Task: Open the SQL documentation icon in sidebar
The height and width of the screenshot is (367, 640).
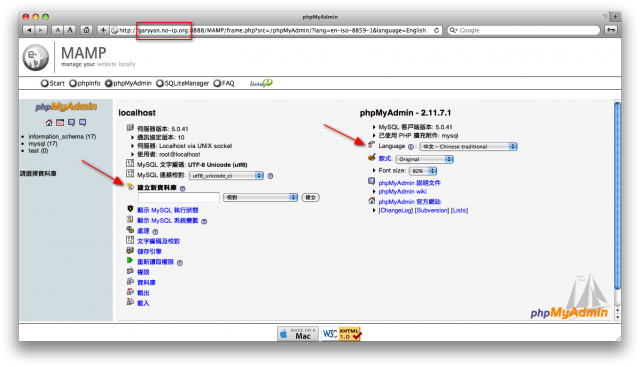Action: point(82,122)
